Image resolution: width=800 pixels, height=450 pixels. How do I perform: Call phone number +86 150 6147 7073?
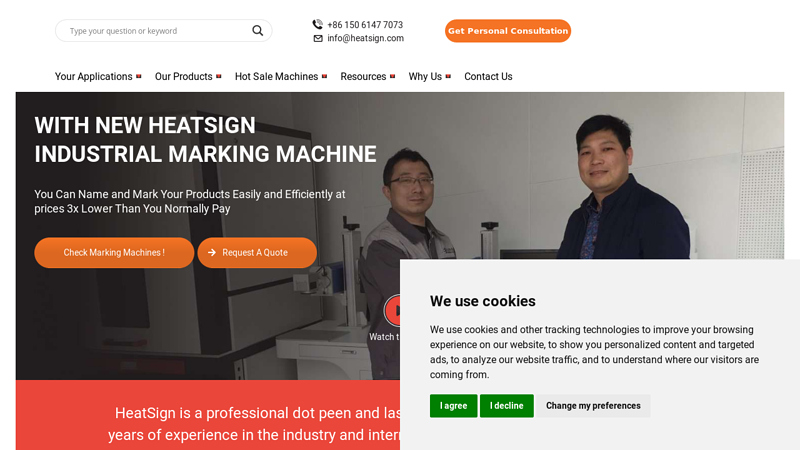[x=365, y=24]
